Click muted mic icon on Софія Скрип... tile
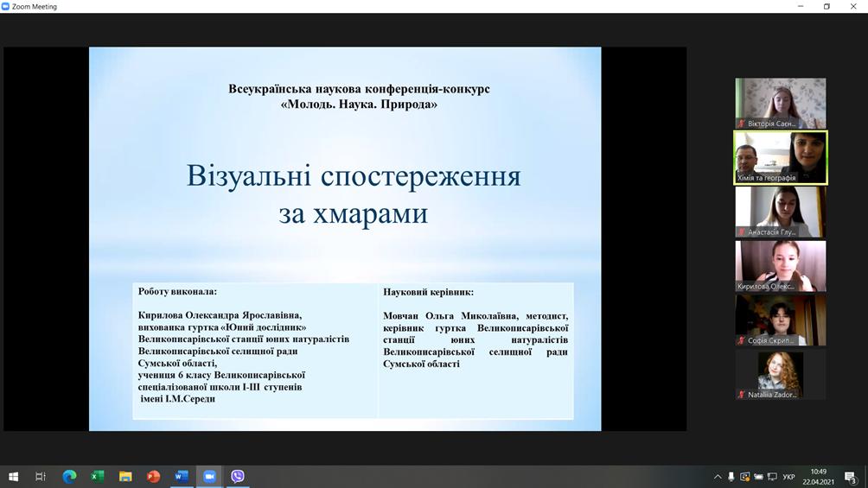This screenshot has width=868, height=488. 741,340
